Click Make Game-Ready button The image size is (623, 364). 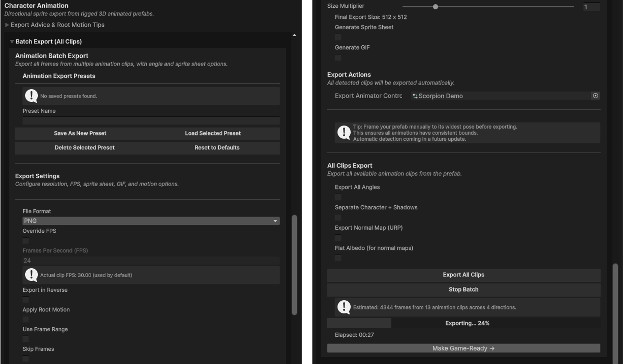464,348
